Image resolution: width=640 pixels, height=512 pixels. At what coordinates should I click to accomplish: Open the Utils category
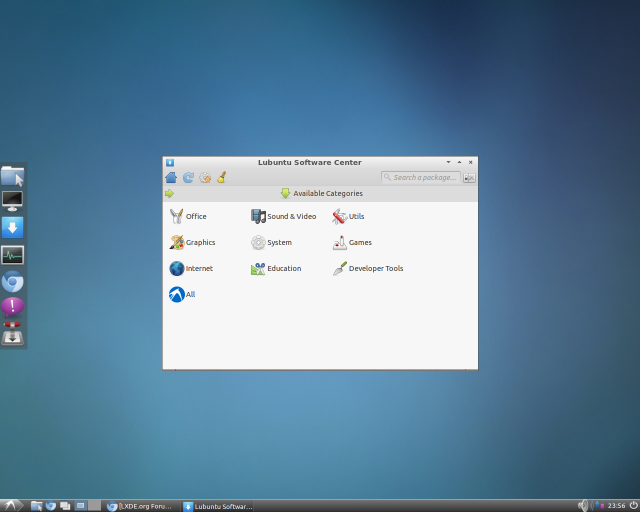click(348, 216)
